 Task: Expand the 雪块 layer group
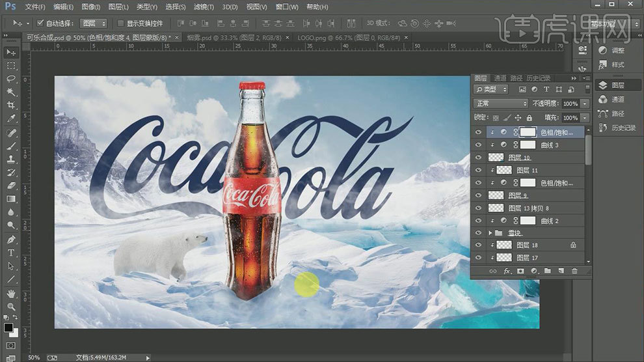click(x=490, y=233)
